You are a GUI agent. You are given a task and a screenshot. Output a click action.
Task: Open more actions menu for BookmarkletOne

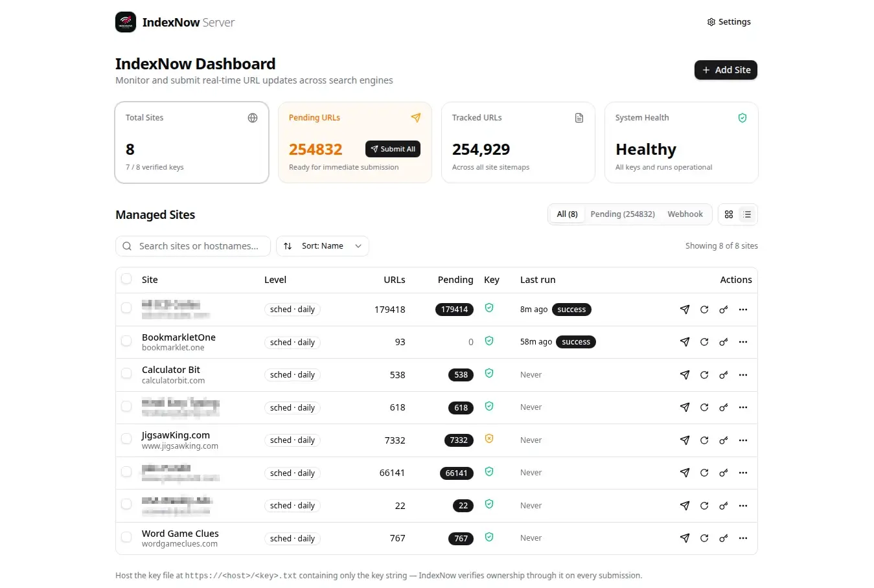743,342
